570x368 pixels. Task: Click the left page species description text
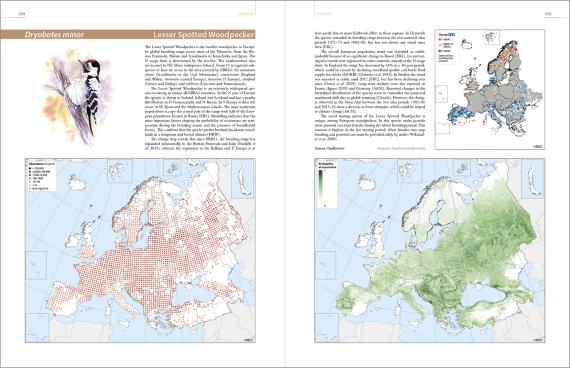[x=200, y=97]
